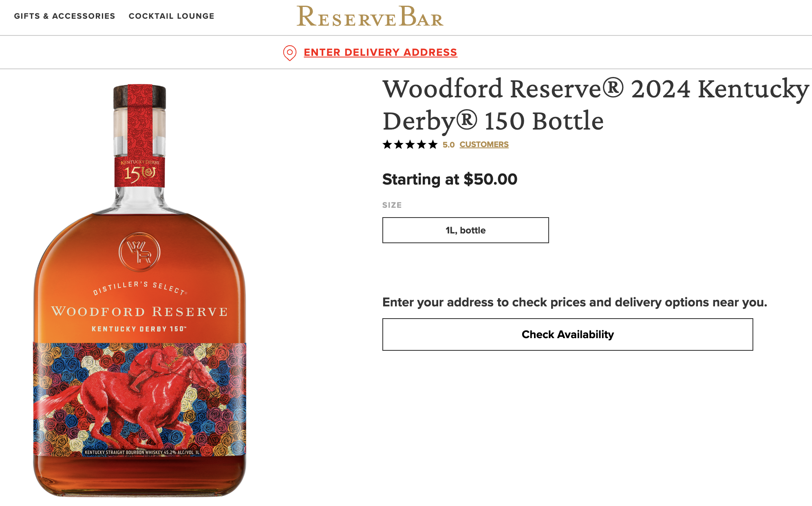The height and width of the screenshot is (506, 812).
Task: Click the first star in the rating
Action: (387, 145)
